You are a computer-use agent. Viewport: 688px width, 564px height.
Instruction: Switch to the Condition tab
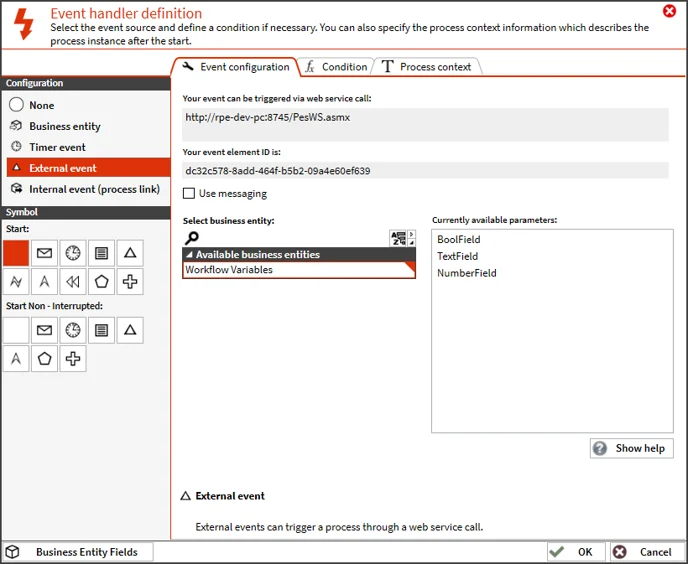point(337,67)
